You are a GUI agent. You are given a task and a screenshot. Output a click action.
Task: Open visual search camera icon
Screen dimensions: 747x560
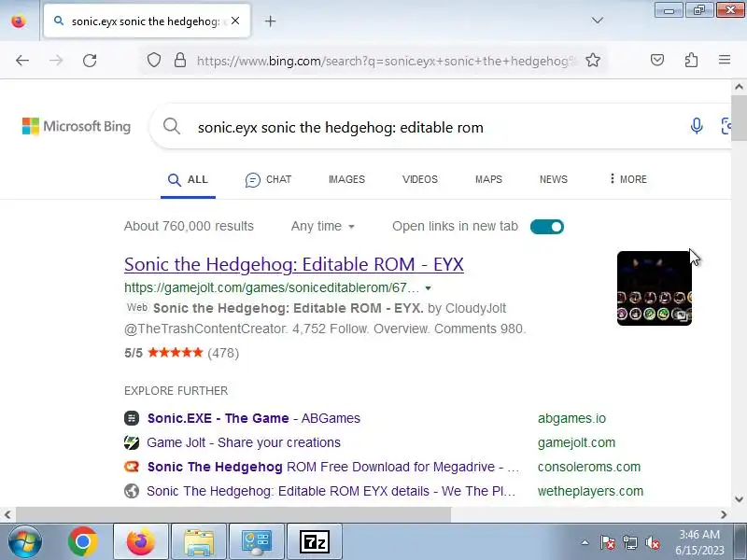726,126
